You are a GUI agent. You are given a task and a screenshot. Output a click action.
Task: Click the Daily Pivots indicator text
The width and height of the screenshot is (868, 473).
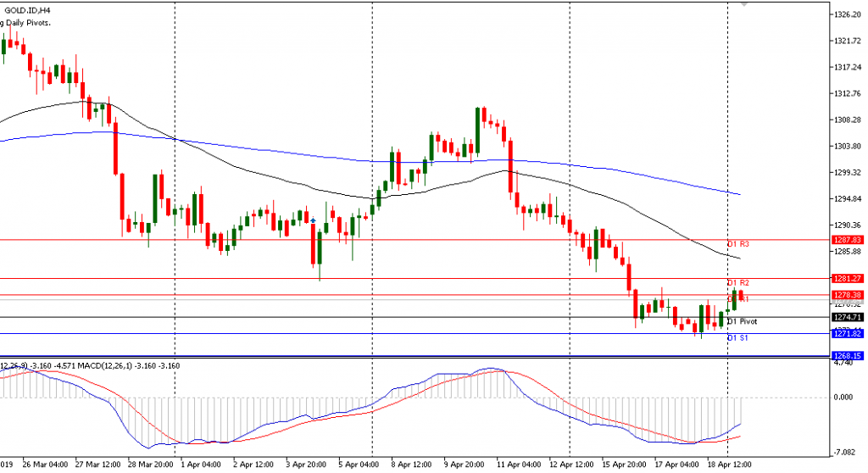coord(27,22)
